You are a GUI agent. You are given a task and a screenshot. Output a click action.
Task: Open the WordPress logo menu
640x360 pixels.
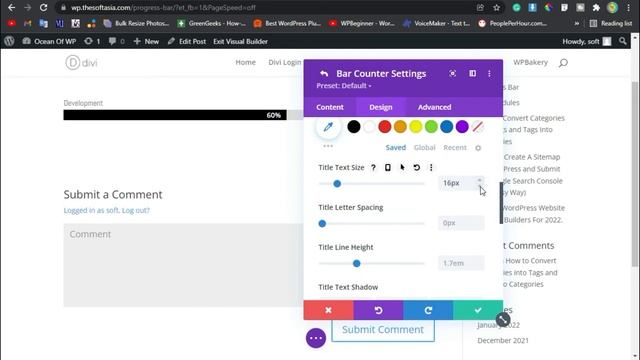[x=9, y=41]
